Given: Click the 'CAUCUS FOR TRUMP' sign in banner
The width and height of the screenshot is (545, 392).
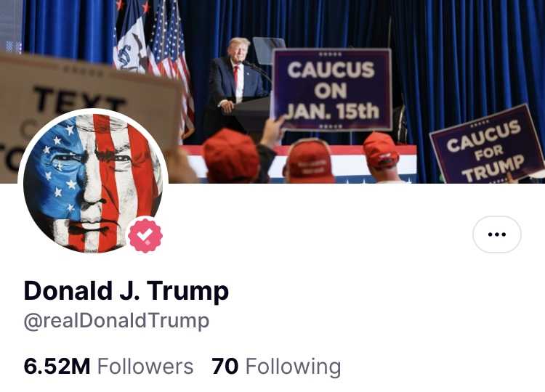Looking at the screenshot, I should pyautogui.click(x=487, y=145).
